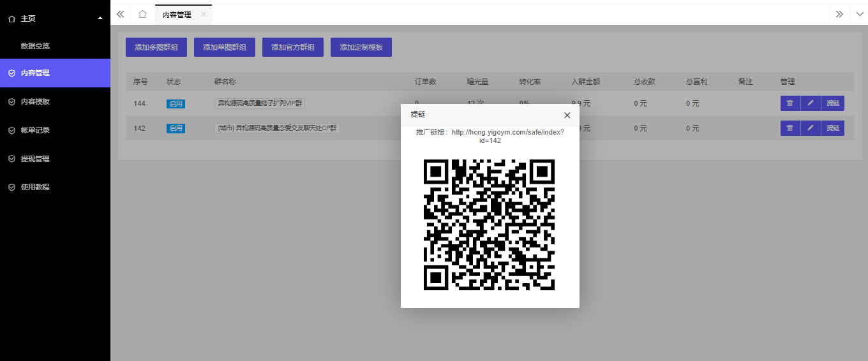Toggle the 启用 status badge of row 142

pyautogui.click(x=176, y=128)
